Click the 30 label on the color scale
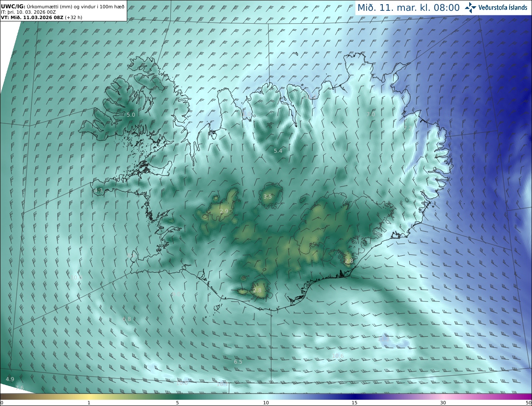The image size is (532, 406). pos(443,403)
